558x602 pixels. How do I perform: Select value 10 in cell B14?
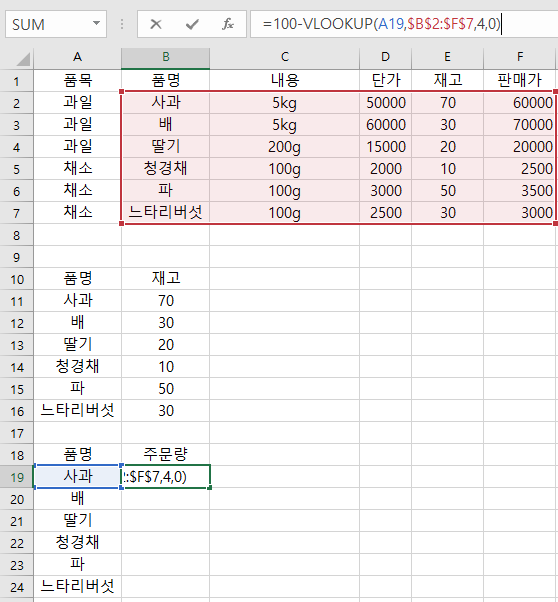pyautogui.click(x=166, y=367)
